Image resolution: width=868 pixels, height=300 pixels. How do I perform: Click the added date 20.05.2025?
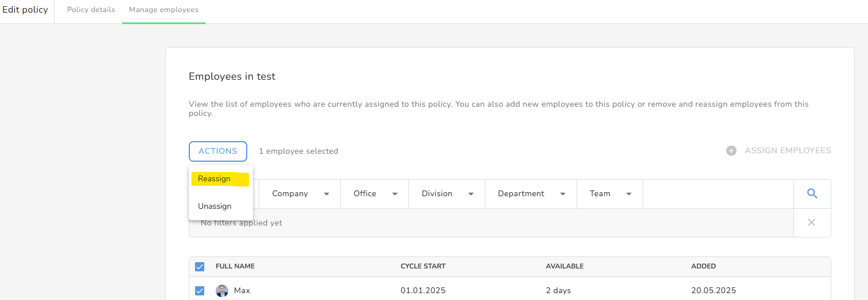point(714,291)
